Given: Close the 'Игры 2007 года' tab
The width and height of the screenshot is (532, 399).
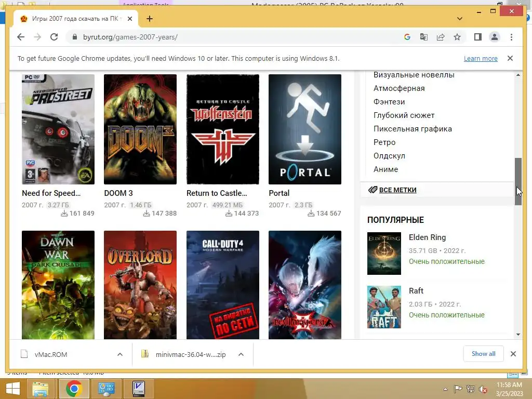Looking at the screenshot, I should pyautogui.click(x=129, y=19).
